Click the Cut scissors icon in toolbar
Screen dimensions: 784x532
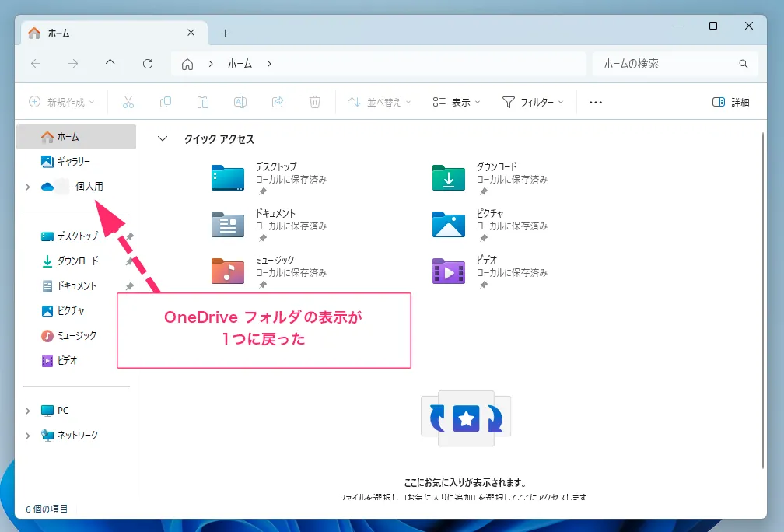point(128,103)
